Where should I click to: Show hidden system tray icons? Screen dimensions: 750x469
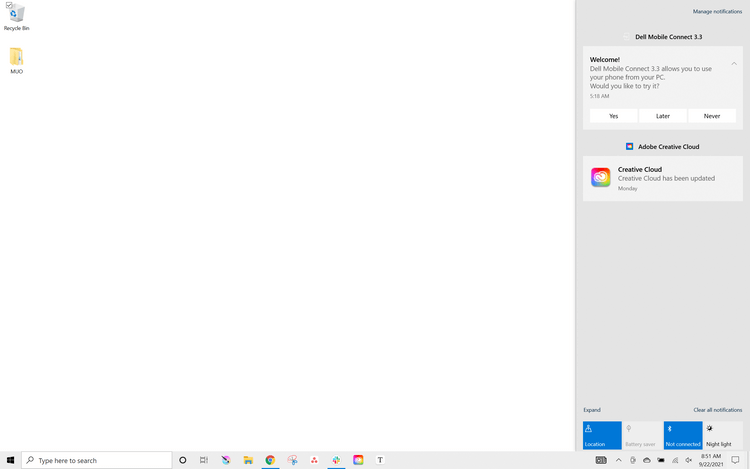point(618,460)
